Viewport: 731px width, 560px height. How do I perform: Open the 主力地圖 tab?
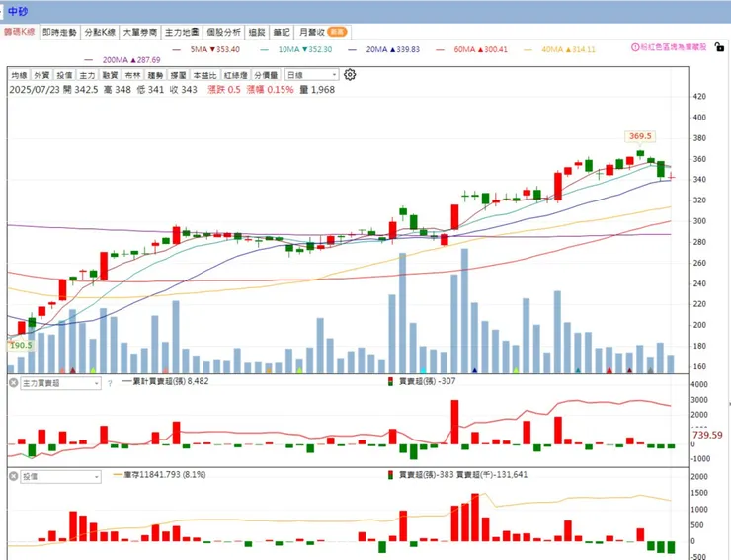(182, 32)
